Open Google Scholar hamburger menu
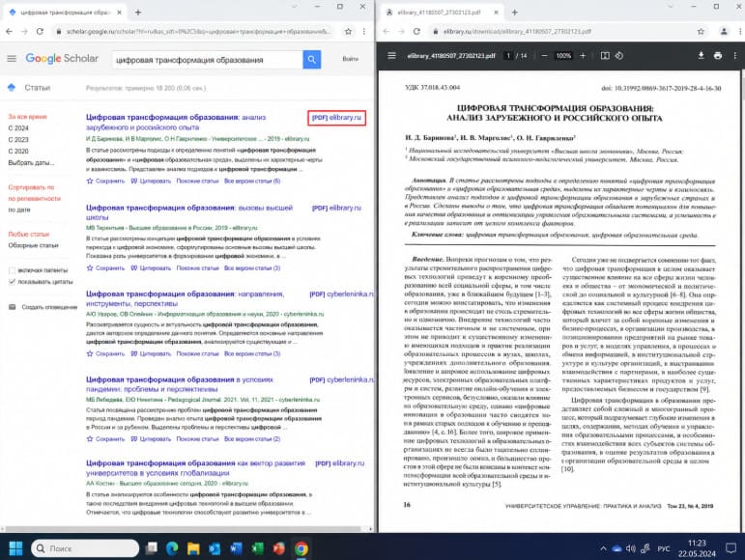The image size is (745, 560). coord(12,58)
